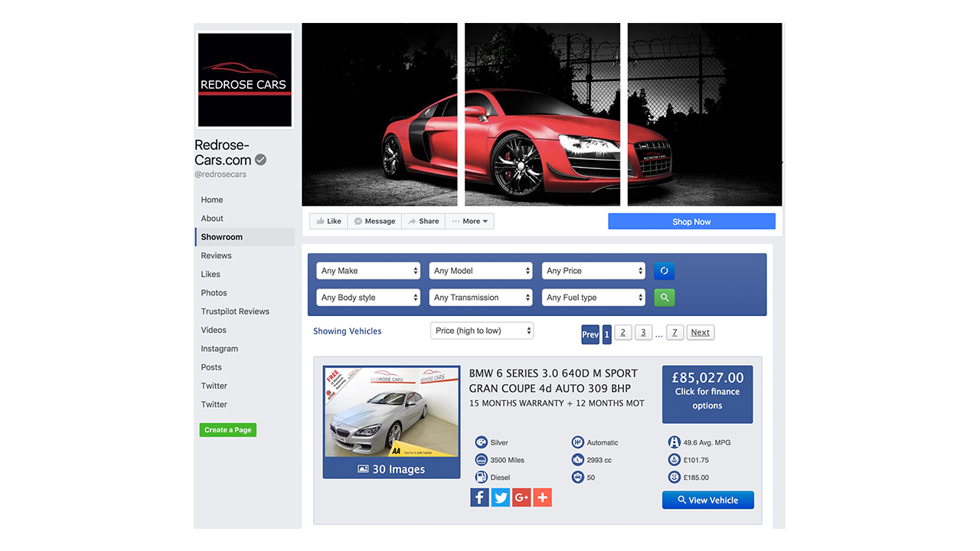Go to the Home section
This screenshot has width=980, height=551.
tap(212, 200)
